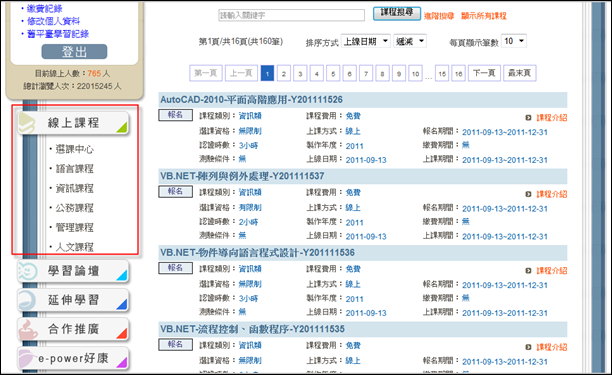Click arrow icon beside VB.NET-流程控制 課程介紹
The image size is (612, 375).
tap(528, 347)
